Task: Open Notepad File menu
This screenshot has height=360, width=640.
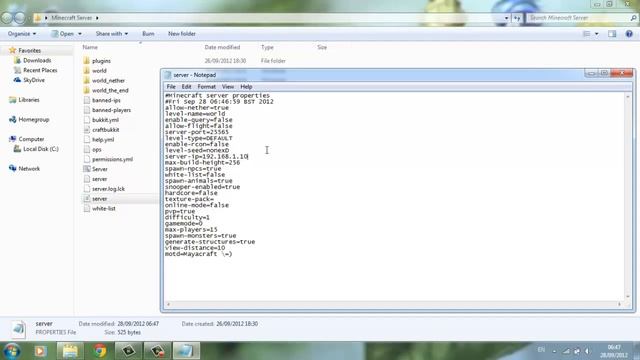Action: [x=171, y=87]
